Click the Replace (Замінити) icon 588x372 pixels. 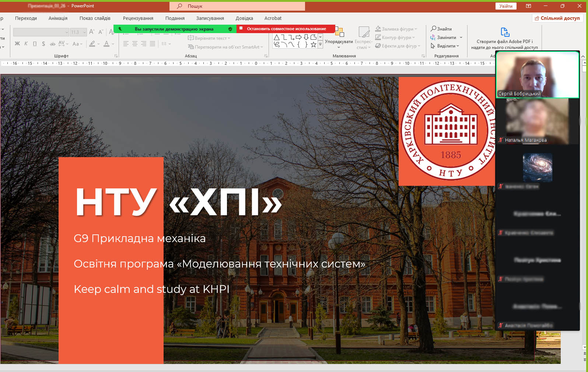(x=433, y=38)
